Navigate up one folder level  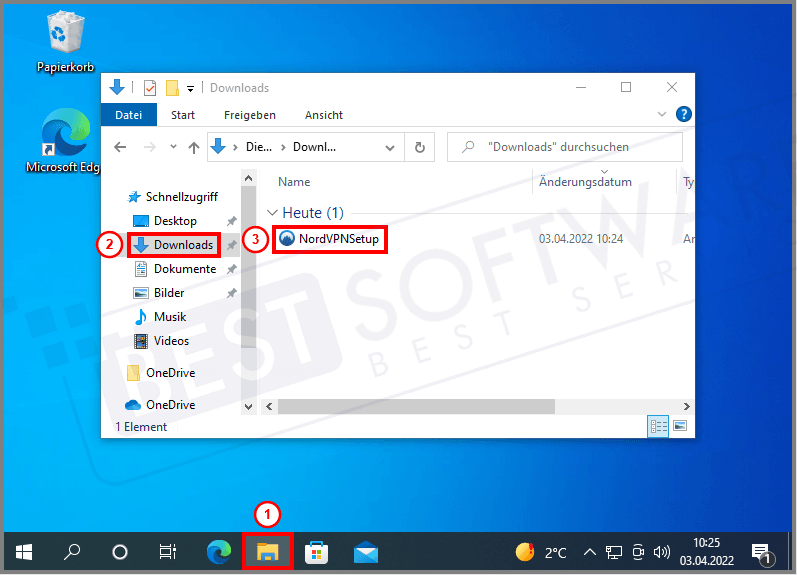[194, 147]
